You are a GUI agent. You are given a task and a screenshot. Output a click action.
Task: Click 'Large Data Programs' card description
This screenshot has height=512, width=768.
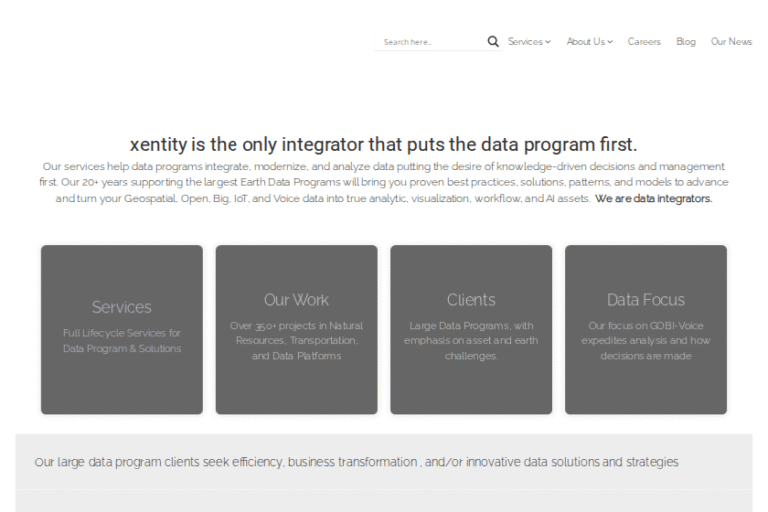coord(471,340)
